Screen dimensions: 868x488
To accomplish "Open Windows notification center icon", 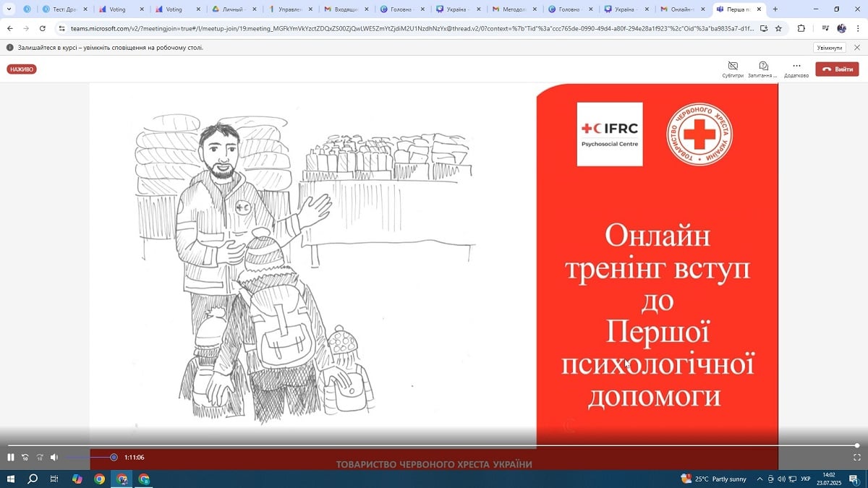I will 854,479.
